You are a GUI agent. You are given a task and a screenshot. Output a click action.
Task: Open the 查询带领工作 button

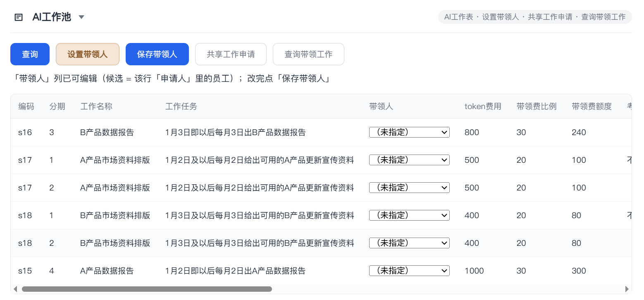click(308, 54)
